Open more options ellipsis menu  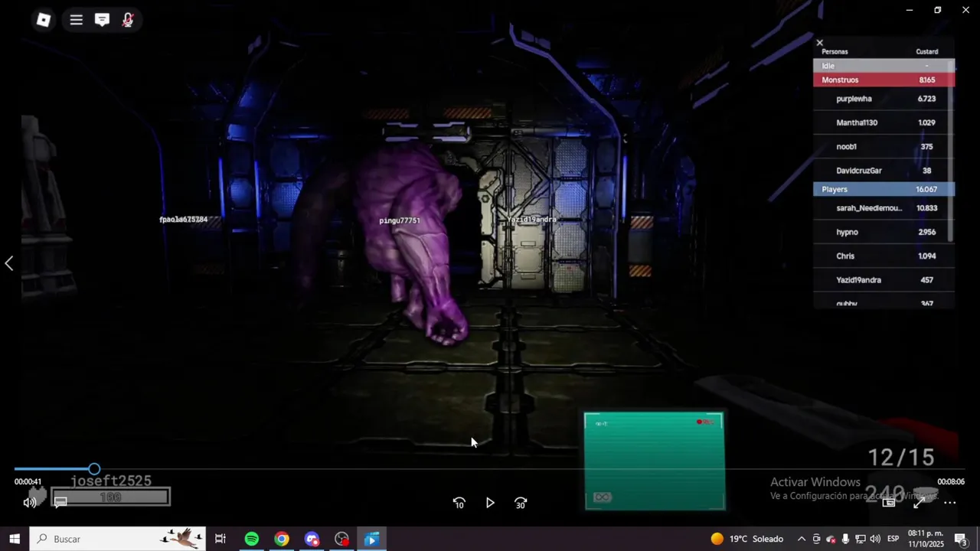pos(950,503)
